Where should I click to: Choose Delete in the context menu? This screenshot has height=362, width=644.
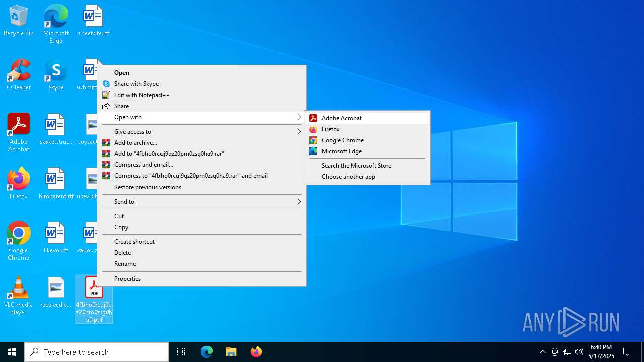[202, 253]
